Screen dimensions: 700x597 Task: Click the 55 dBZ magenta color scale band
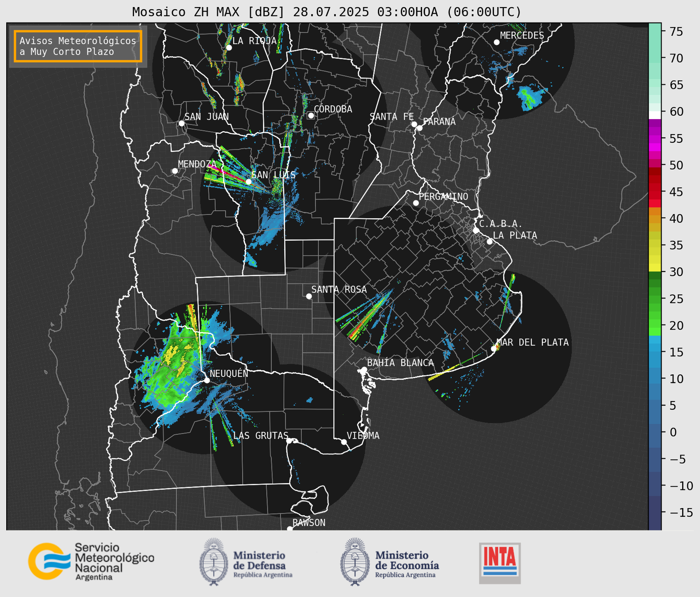point(655,139)
